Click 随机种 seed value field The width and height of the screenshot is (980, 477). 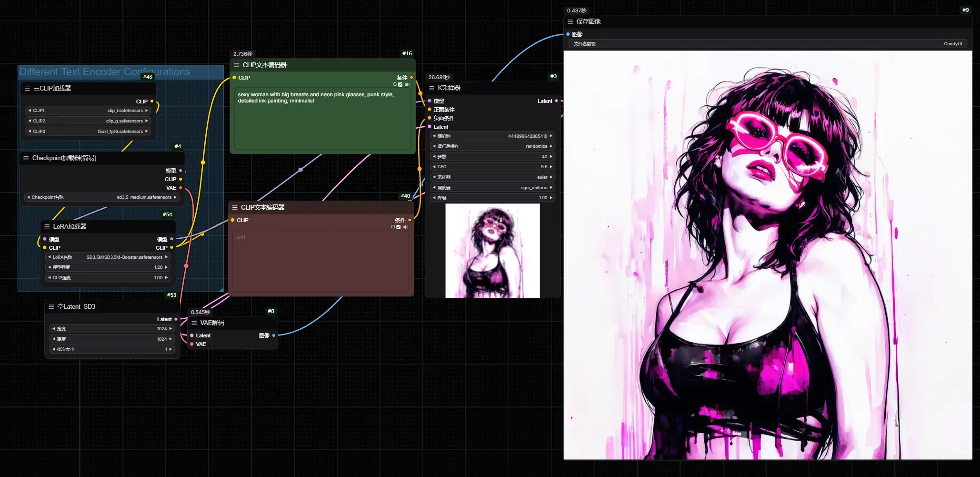(x=493, y=136)
